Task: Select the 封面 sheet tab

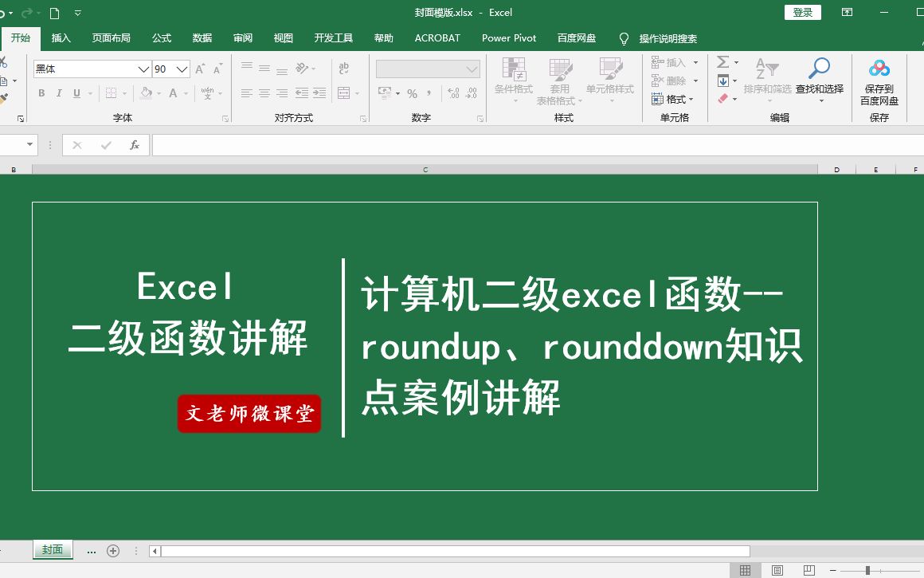Action: coord(52,549)
